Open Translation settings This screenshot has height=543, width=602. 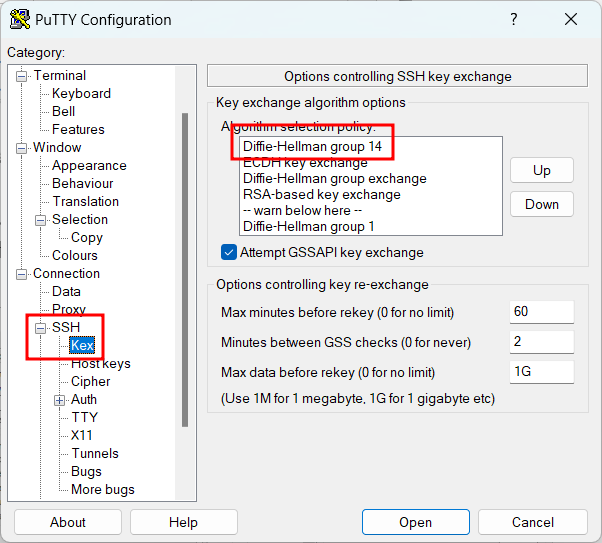[85, 202]
